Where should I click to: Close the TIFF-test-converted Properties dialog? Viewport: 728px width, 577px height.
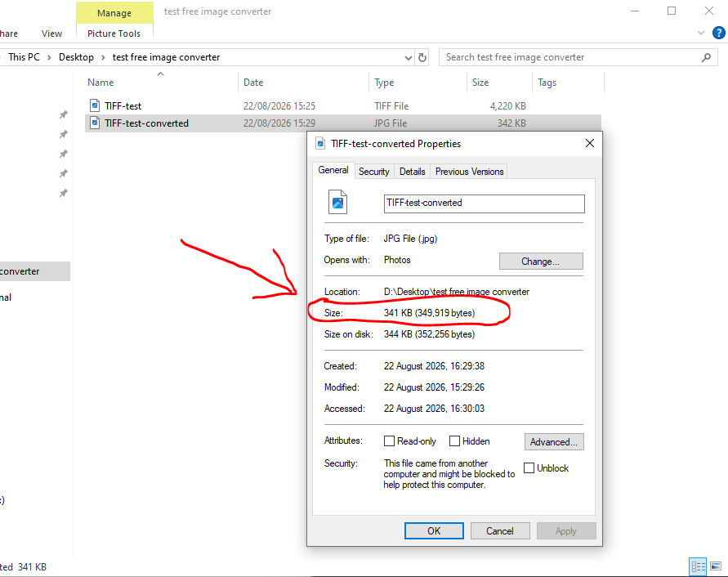(590, 143)
